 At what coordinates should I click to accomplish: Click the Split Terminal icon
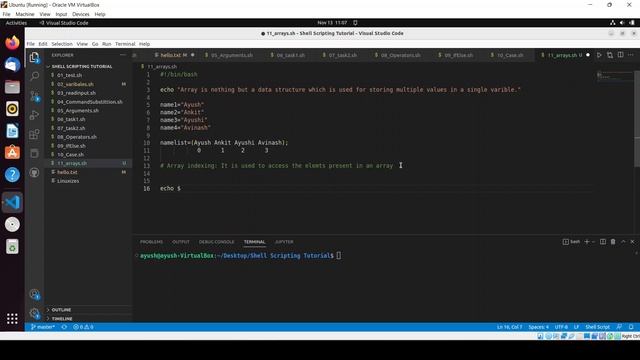pos(603,242)
